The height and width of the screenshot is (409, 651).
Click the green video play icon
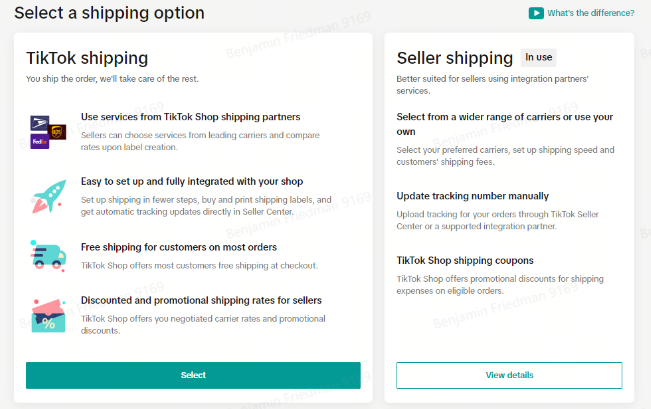536,13
